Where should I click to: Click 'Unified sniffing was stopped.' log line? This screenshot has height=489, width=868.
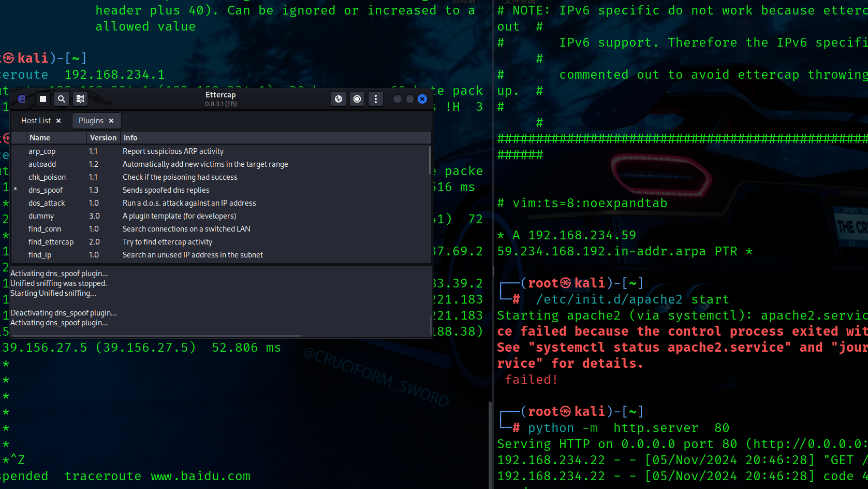click(x=58, y=283)
